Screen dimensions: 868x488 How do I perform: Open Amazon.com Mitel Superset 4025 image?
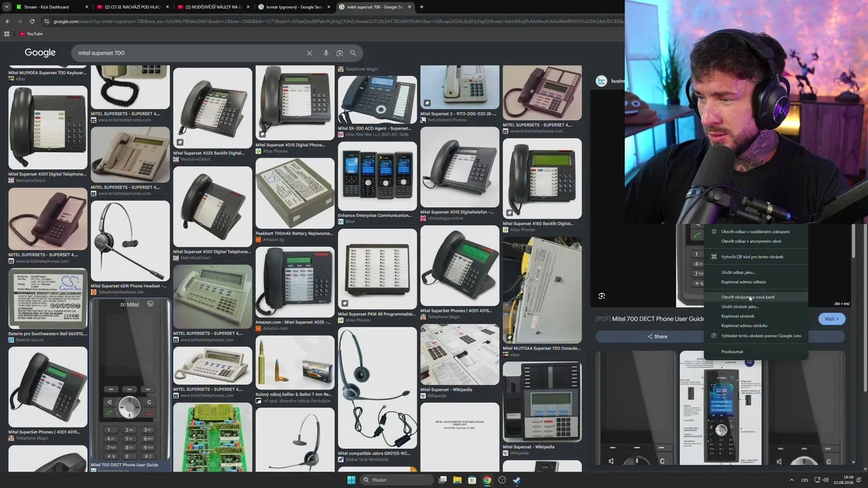tap(295, 282)
